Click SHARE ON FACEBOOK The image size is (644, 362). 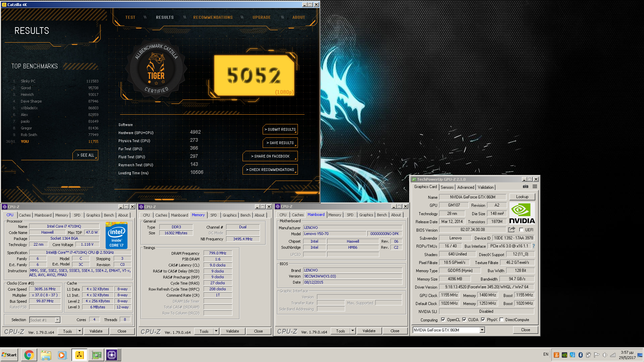pos(270,156)
